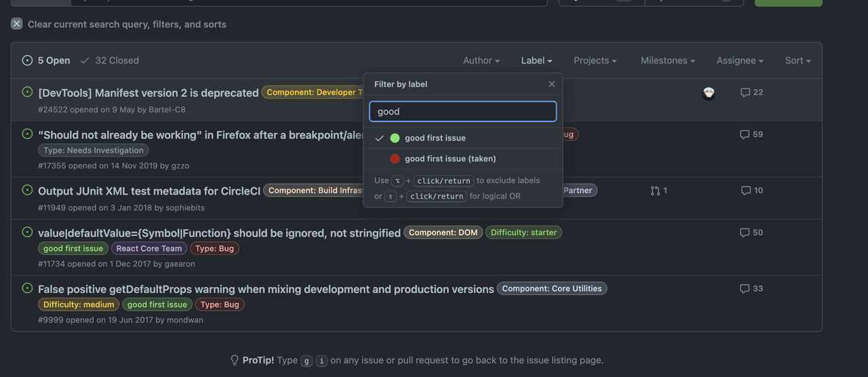Expand the Author filter dropdown
The width and height of the screenshot is (868, 377).
481,60
